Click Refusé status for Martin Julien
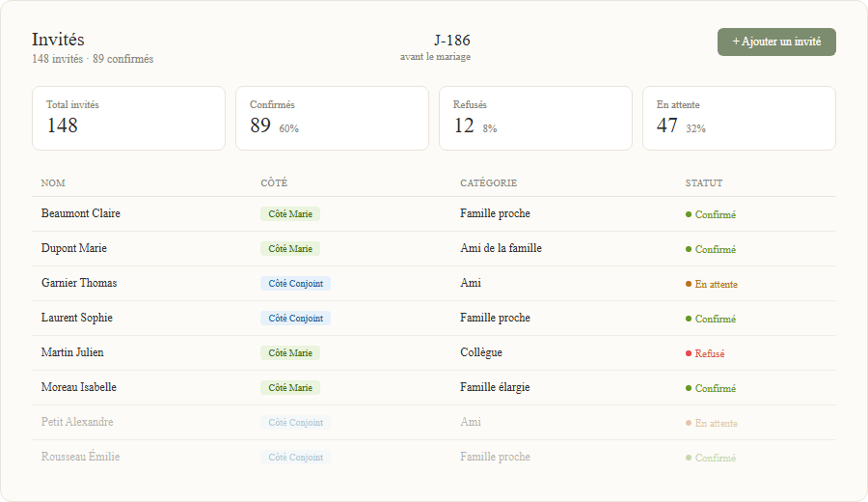This screenshot has width=868, height=502. [705, 353]
